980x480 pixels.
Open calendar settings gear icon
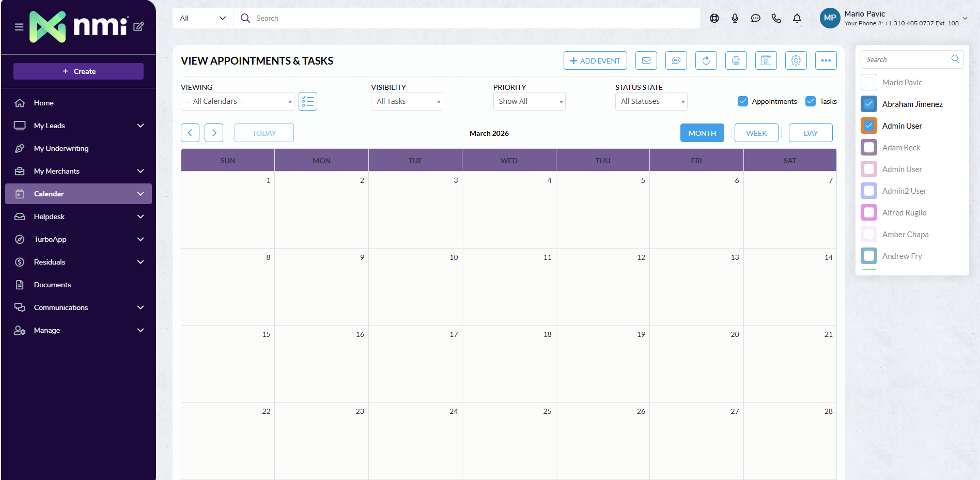coord(796,60)
